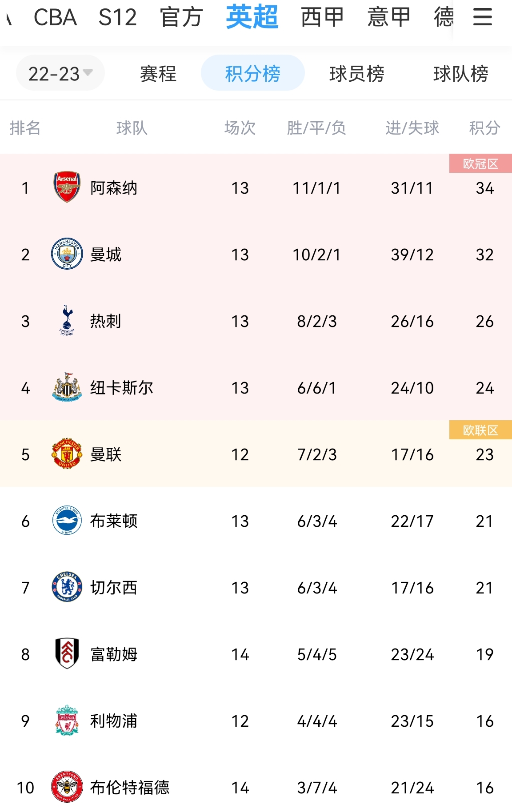
Task: Tap the Manchester City crest
Action: (67, 254)
